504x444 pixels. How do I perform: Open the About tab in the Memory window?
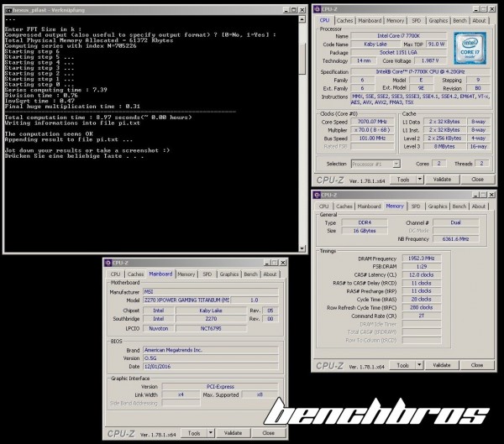click(x=478, y=206)
